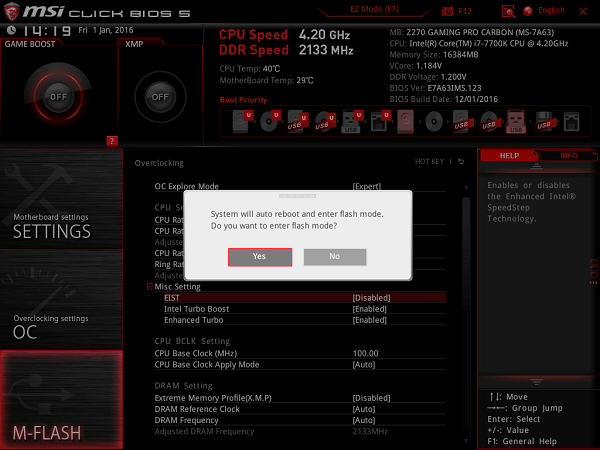Open DRAM Reference Clock [Auto] value
Viewport: 600px width, 450px height.
(x=364, y=409)
